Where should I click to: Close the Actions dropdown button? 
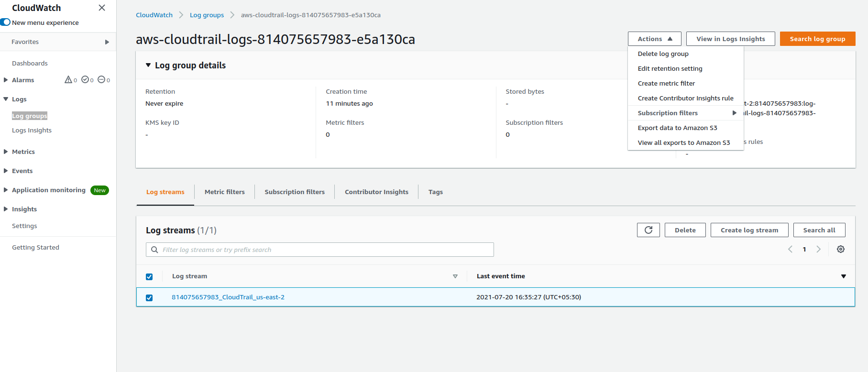(x=655, y=39)
